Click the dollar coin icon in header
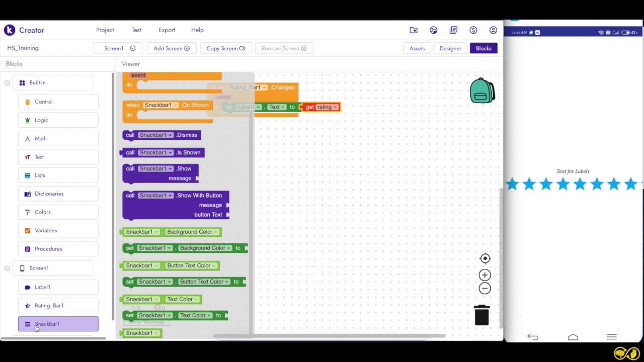644x362 pixels. coord(473,30)
